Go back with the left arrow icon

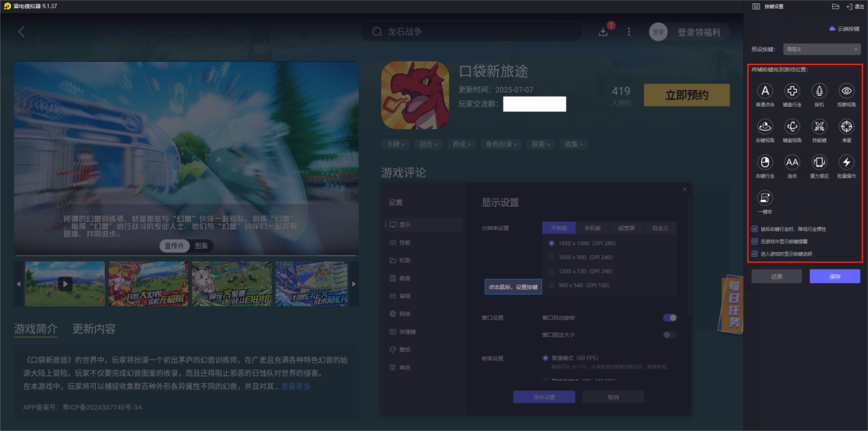[21, 32]
